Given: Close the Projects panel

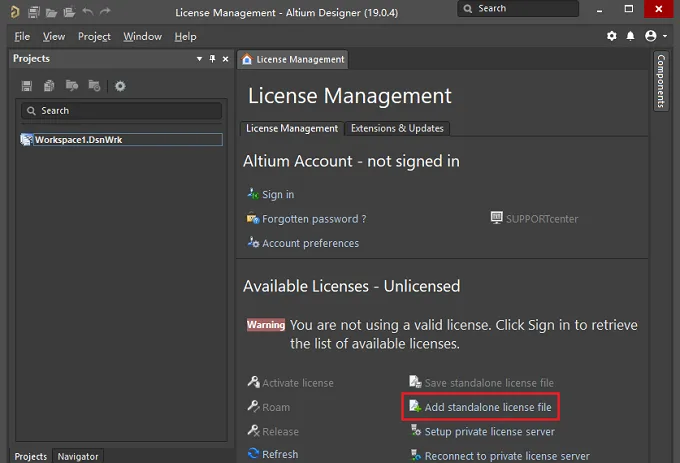Looking at the screenshot, I should pyautogui.click(x=226, y=59).
